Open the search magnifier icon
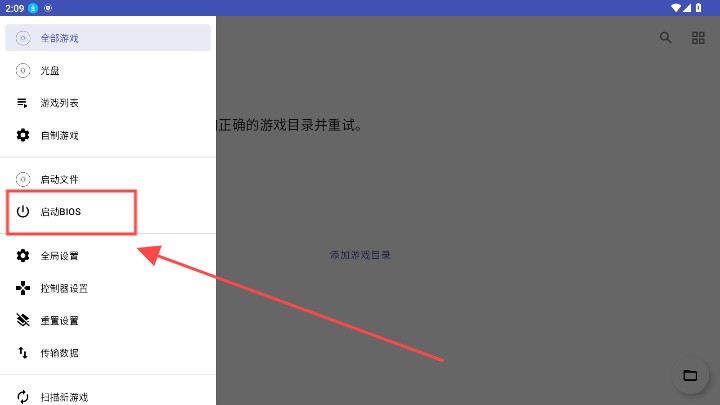The height and width of the screenshot is (405, 720). (665, 38)
